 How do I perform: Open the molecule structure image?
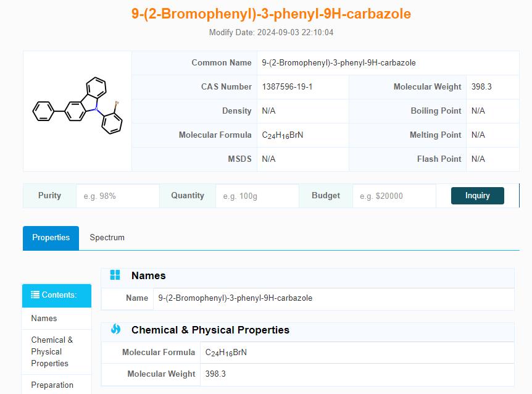[78, 111]
